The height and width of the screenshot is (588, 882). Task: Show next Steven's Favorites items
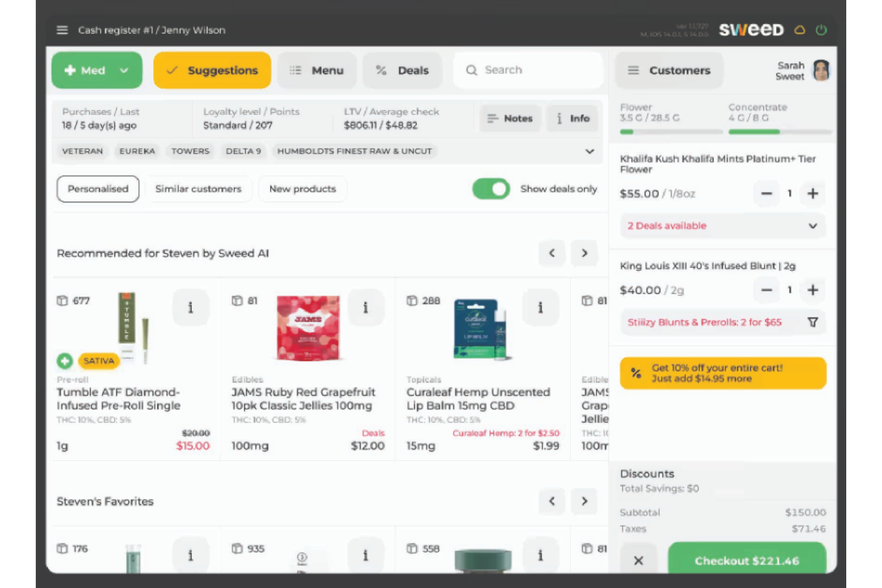585,501
